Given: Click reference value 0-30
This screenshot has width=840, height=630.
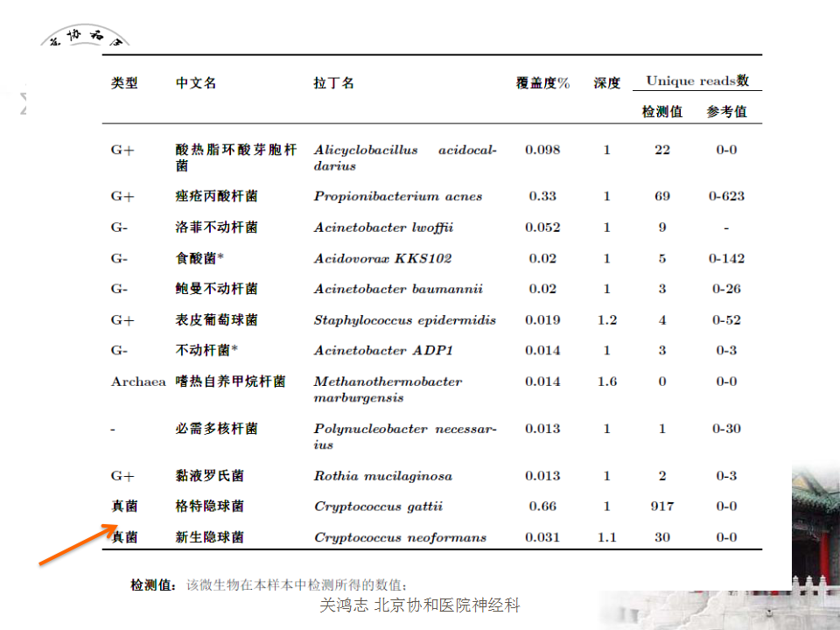Looking at the screenshot, I should [726, 429].
